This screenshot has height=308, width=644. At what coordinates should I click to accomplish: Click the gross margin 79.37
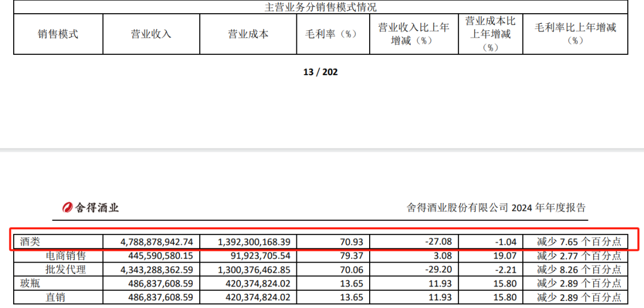[x=353, y=256]
